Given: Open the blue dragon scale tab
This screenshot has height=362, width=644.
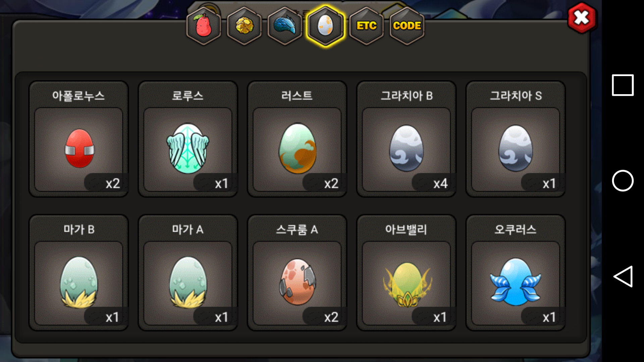Looking at the screenshot, I should tap(285, 26).
